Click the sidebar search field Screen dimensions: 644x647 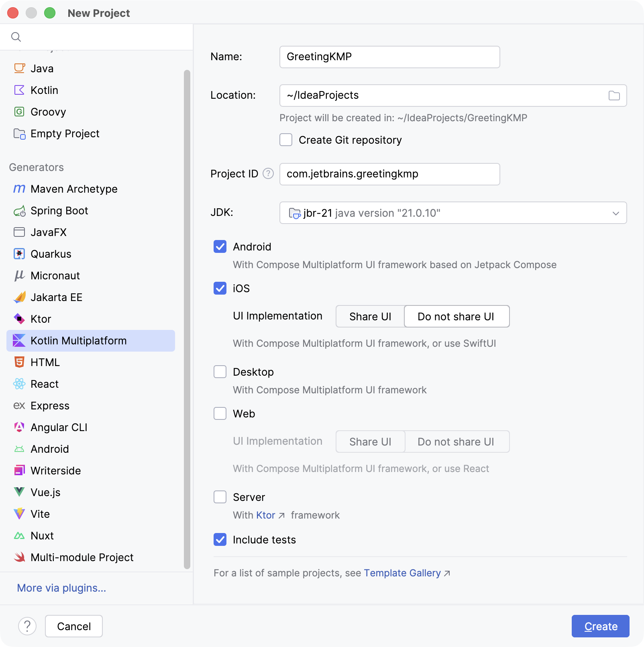(96, 37)
